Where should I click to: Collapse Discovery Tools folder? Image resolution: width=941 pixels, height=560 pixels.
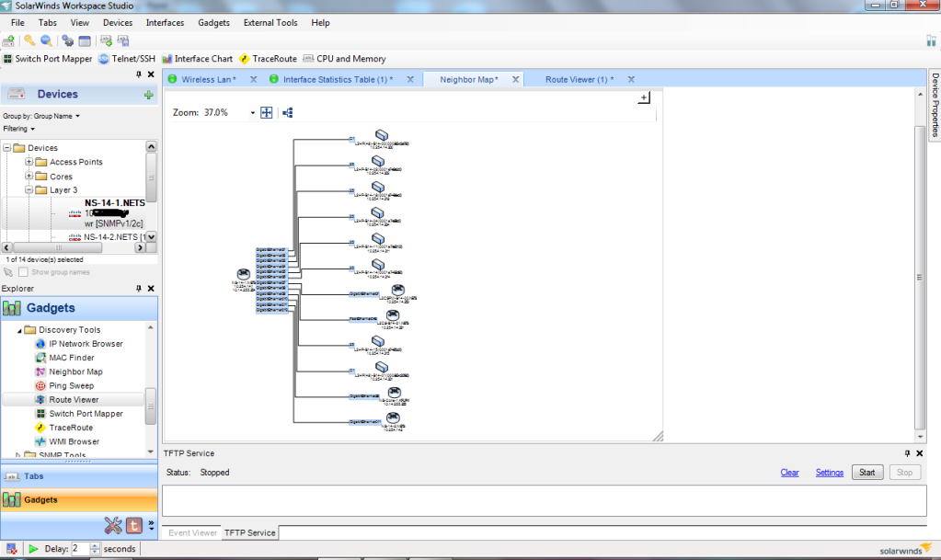point(19,330)
